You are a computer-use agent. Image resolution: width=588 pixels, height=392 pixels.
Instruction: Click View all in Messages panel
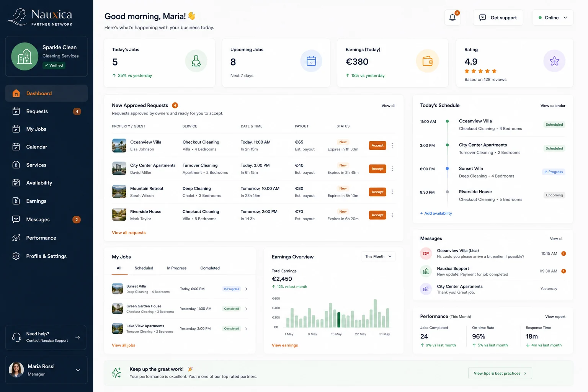(556, 238)
